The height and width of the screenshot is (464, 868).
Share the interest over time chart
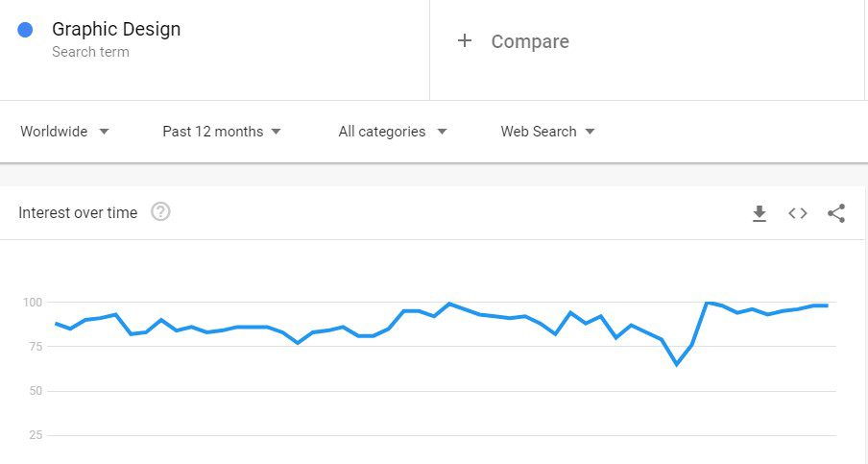836,213
